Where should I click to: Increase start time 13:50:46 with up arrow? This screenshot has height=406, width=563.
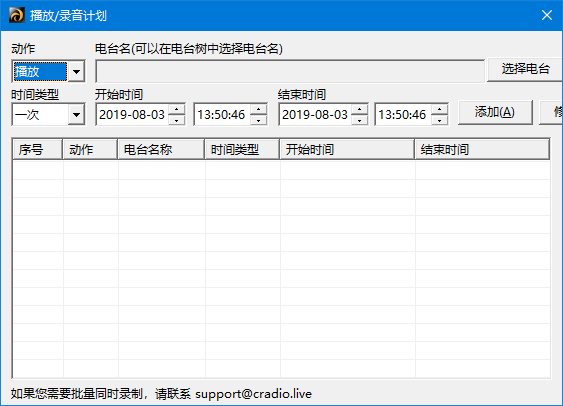pos(259,109)
